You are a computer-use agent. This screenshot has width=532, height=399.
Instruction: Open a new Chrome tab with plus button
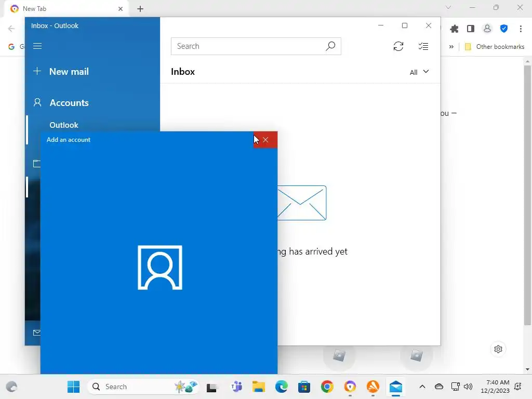[x=140, y=9]
